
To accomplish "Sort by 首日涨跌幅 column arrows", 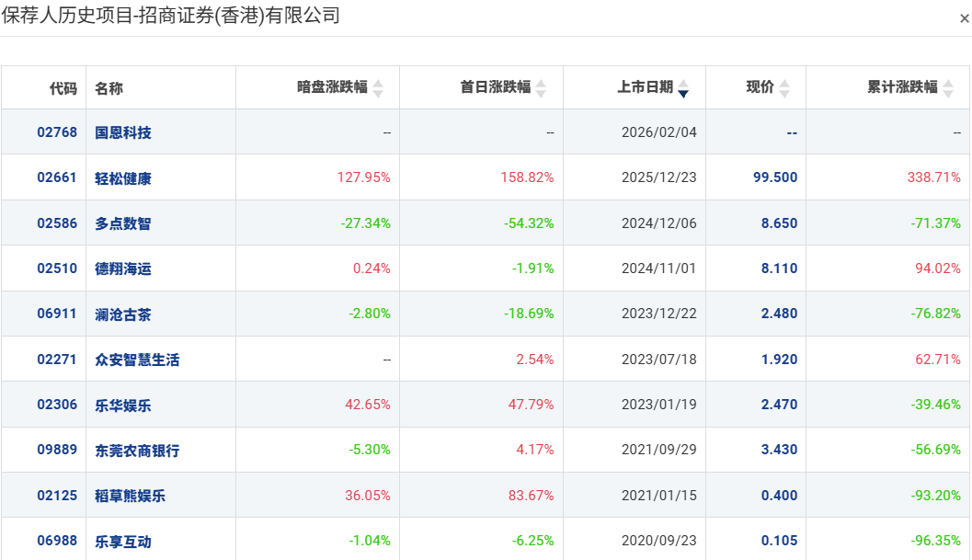I will [541, 88].
